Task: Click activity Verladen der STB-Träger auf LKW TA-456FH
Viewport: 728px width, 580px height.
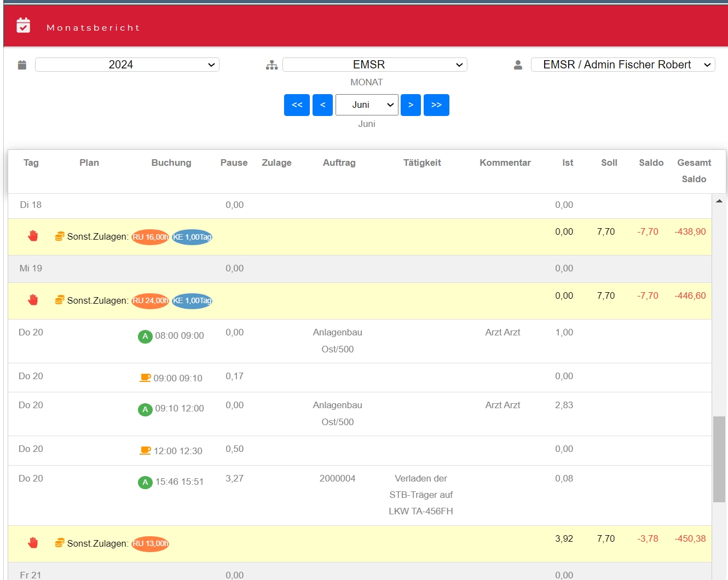Action: [x=421, y=495]
